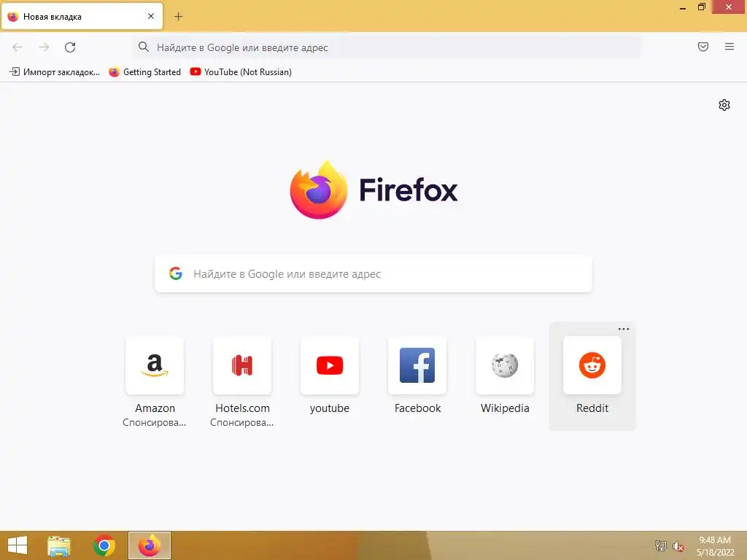Go forward with the forward arrow
The height and width of the screenshot is (560, 747).
(44, 47)
